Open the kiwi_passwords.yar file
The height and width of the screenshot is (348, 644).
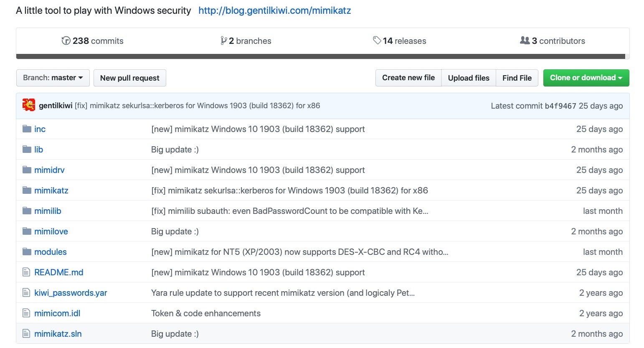pyautogui.click(x=71, y=293)
